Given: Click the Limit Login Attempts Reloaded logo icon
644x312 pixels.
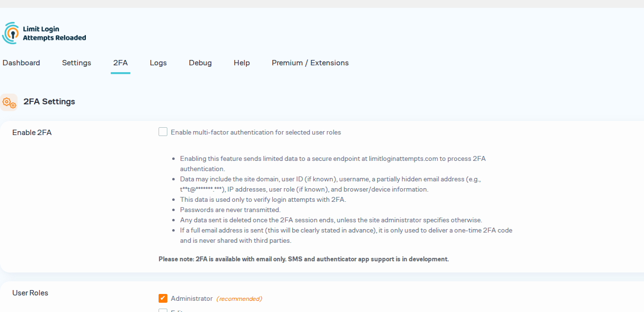Looking at the screenshot, I should coord(11,33).
